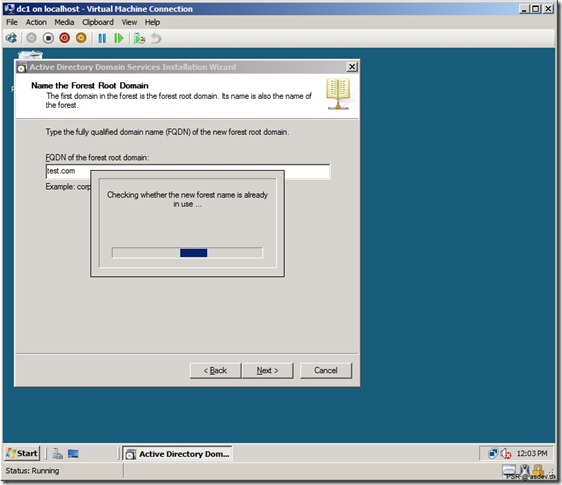Click the Show Desktop quick launch icon
Viewport: 562px width, 485px height.
(x=73, y=454)
